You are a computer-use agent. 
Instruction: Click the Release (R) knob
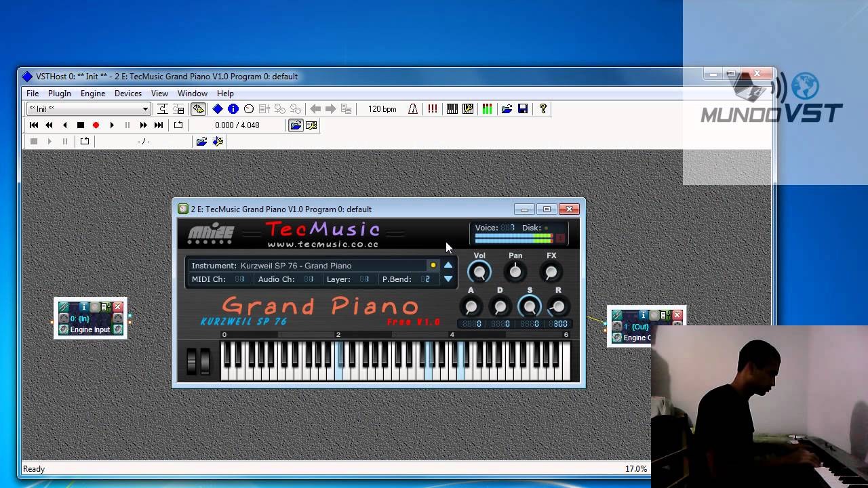[x=558, y=307]
